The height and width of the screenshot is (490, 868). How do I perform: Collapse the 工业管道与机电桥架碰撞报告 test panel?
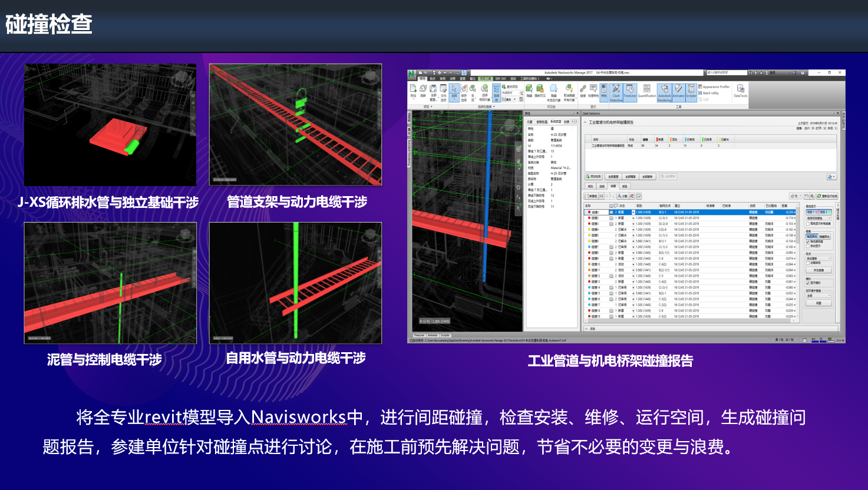(x=585, y=122)
